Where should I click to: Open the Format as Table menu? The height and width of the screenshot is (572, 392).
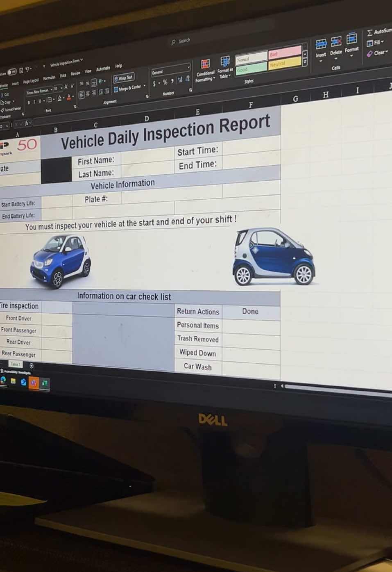point(225,67)
